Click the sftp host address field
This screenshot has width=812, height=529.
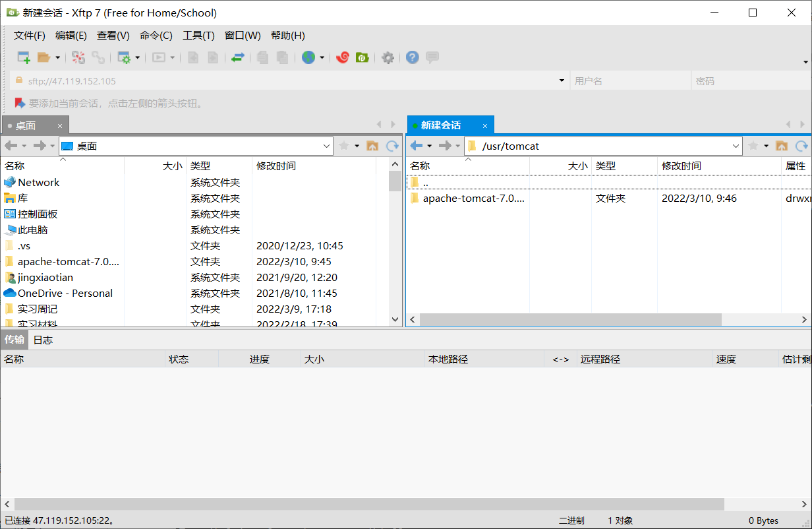[290, 81]
